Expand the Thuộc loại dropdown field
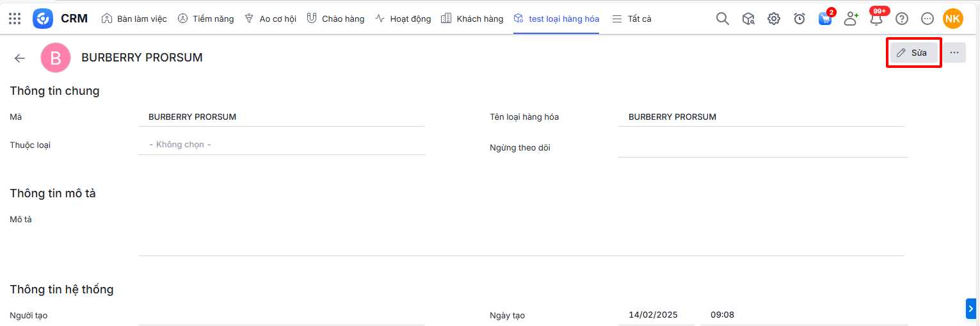980x326 pixels. tap(282, 145)
